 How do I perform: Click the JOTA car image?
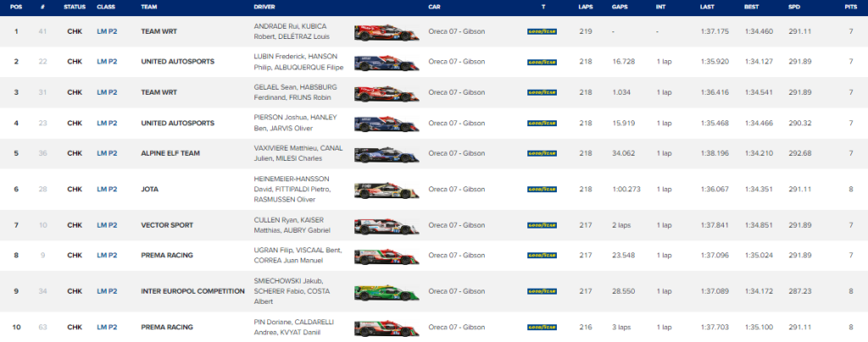[x=387, y=190]
